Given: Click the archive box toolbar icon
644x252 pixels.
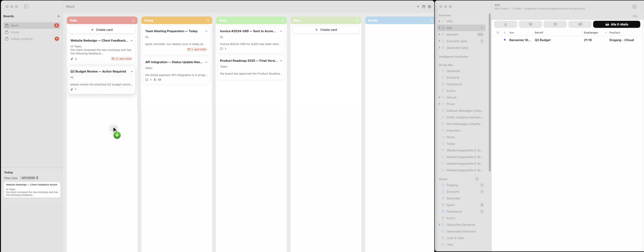Looking at the screenshot, I should [x=424, y=7].
